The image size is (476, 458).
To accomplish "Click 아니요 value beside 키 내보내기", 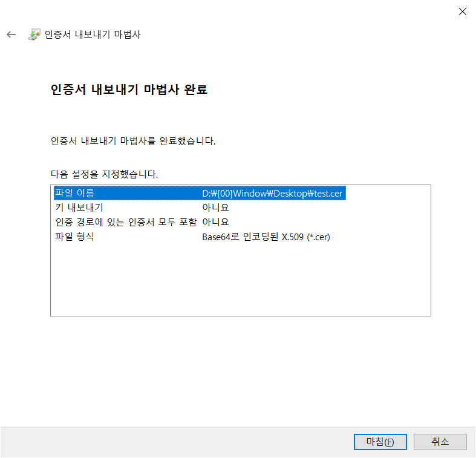I will point(215,208).
